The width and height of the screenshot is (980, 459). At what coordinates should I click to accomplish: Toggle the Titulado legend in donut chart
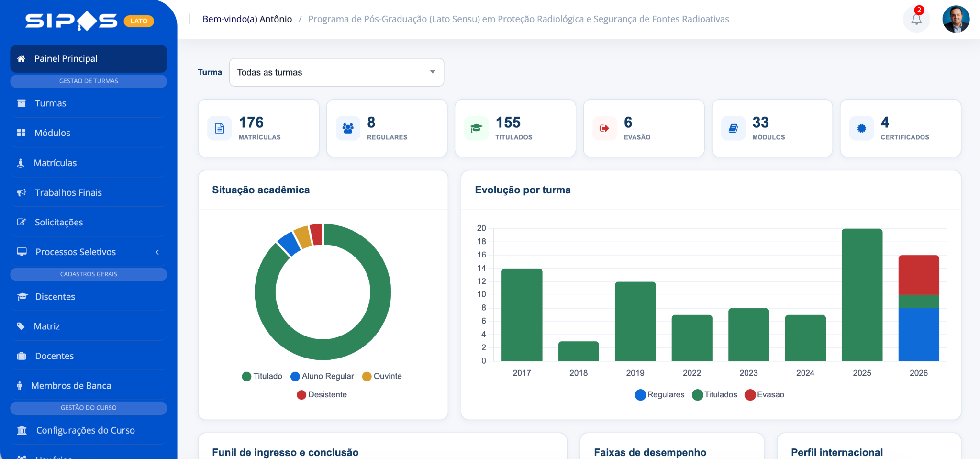[262, 376]
